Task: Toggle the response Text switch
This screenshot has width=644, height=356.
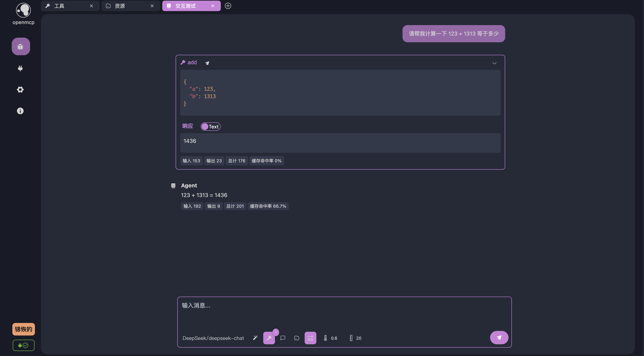Action: tap(211, 127)
